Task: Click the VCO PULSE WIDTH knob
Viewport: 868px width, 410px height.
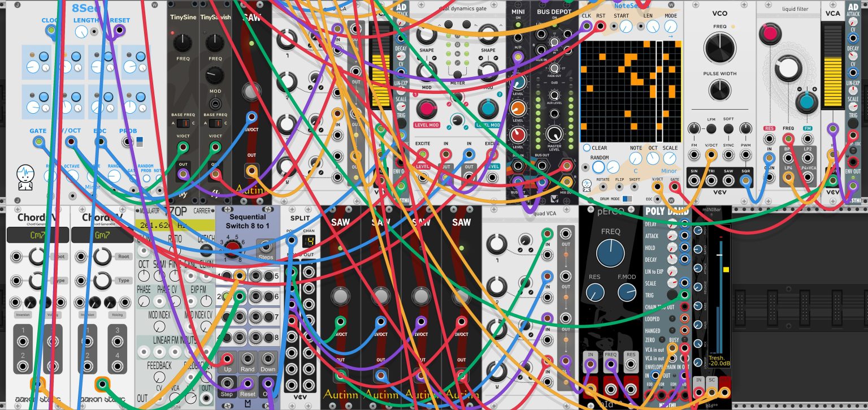Action: coord(719,90)
